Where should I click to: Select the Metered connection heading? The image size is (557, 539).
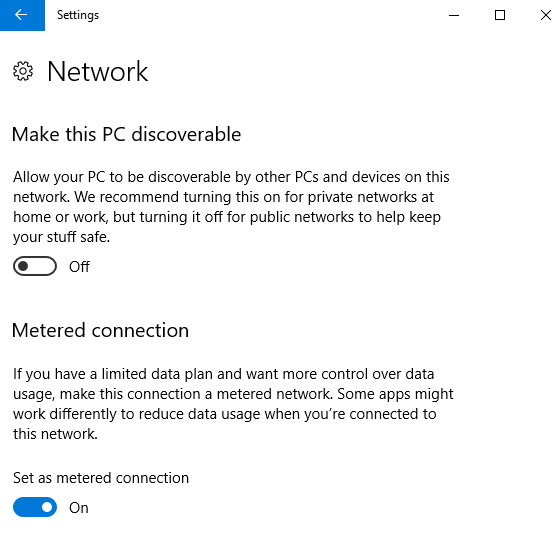tap(100, 330)
